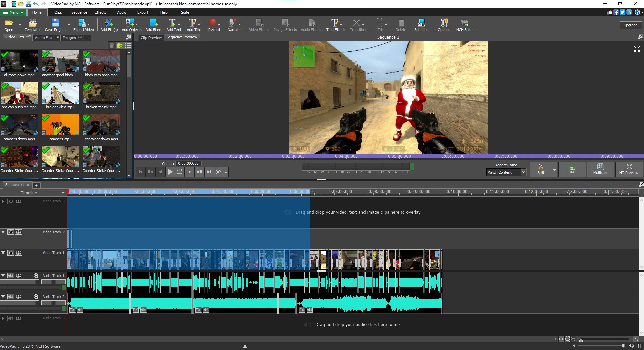Screen dimensions: 644x350
Task: Adjust the Audio Track 1 volume slider
Action: [20, 282]
